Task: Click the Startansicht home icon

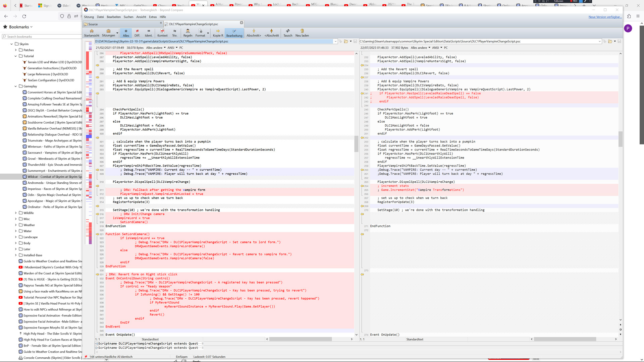Action: coord(92,31)
